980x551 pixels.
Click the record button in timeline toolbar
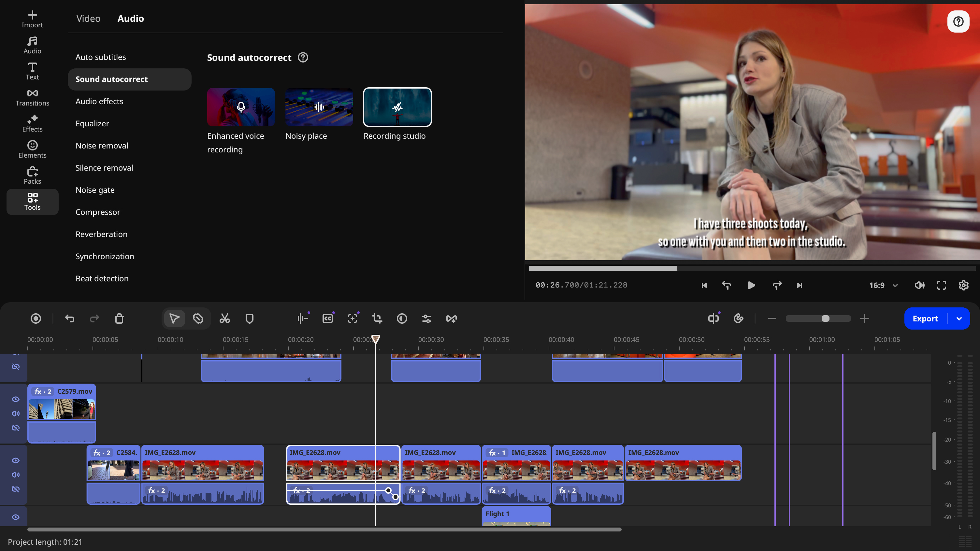point(36,319)
